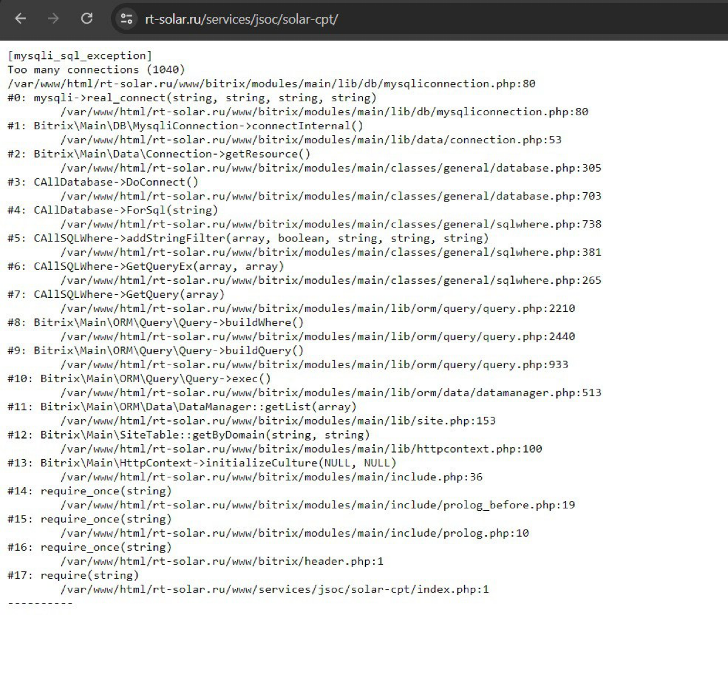
Task: Open site information icon beside the URL
Action: pos(126,19)
